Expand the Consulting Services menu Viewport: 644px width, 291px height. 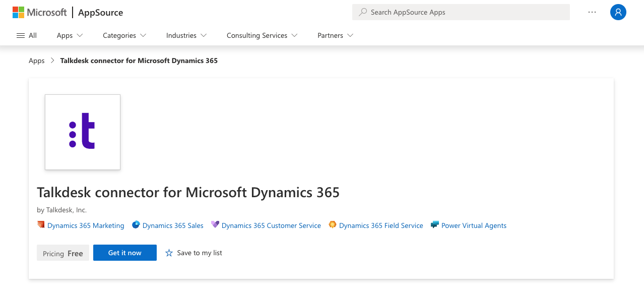pos(261,35)
